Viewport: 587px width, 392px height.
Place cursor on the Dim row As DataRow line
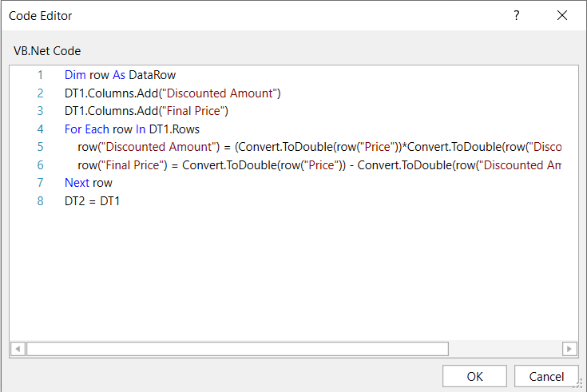[120, 75]
